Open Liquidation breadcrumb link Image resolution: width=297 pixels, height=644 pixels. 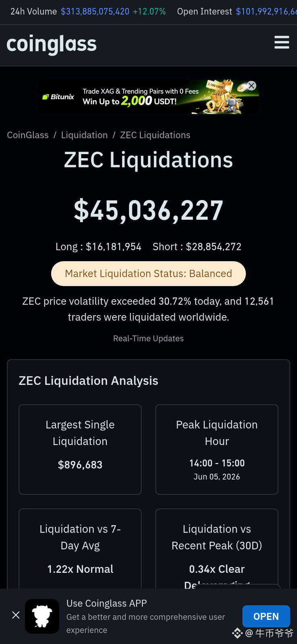point(85,135)
